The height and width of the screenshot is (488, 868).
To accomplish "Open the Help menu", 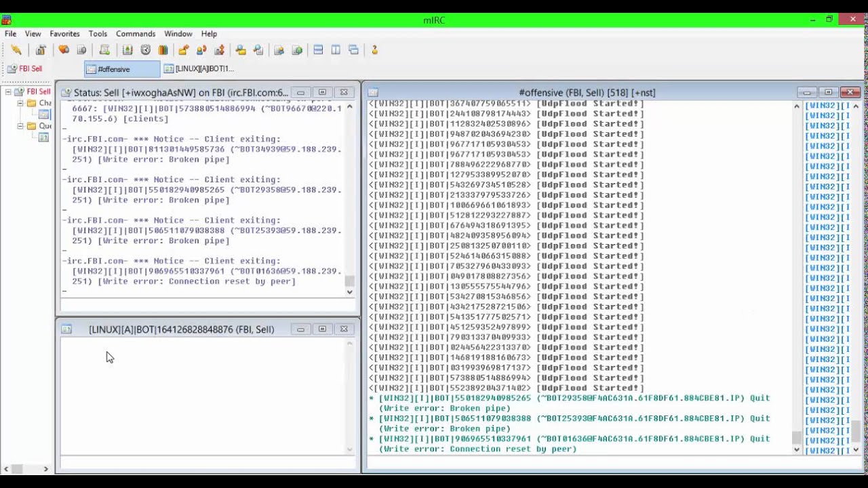I will [209, 34].
